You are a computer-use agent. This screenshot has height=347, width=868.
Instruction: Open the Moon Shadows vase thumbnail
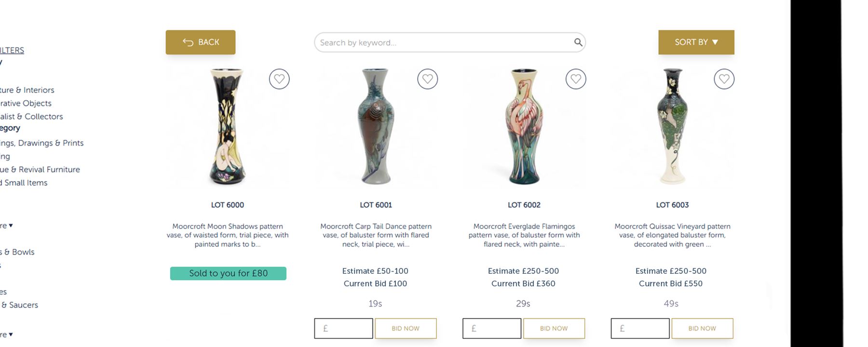(x=228, y=126)
